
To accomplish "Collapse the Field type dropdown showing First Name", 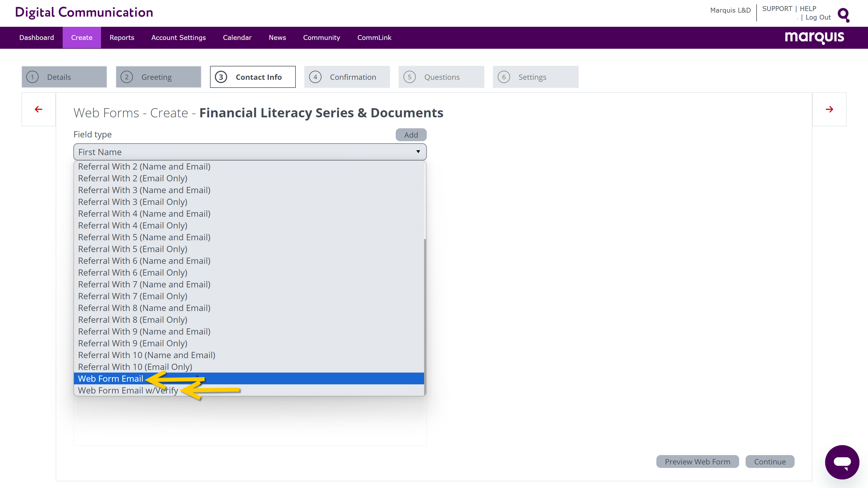I will (x=250, y=152).
